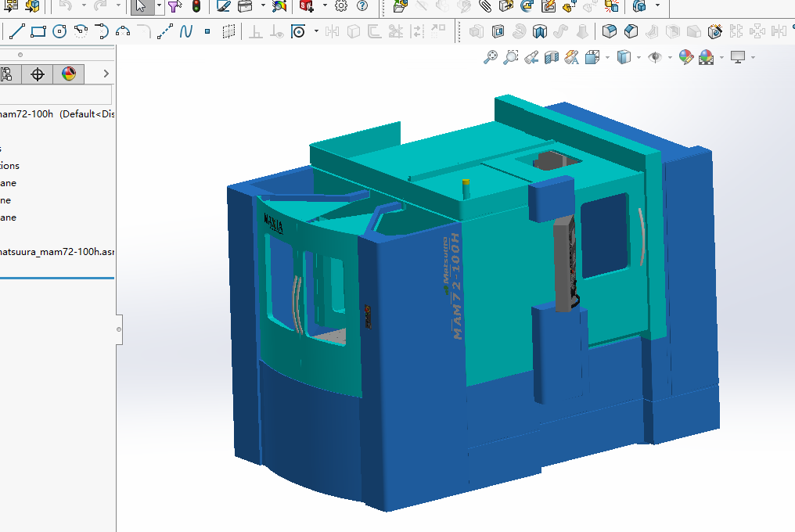795x532 pixels.
Task: Open the sketch edit pencil icon
Action: point(223,6)
